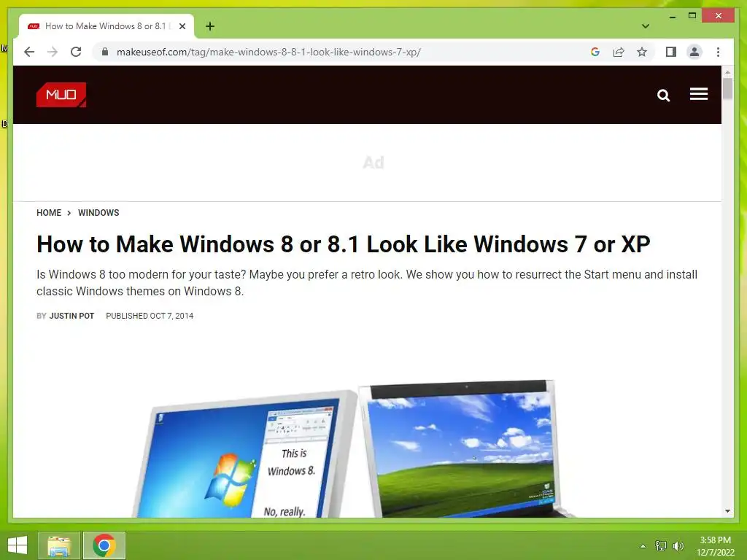This screenshot has height=560, width=747.
Task: Click the forward navigation arrow
Action: click(x=53, y=52)
